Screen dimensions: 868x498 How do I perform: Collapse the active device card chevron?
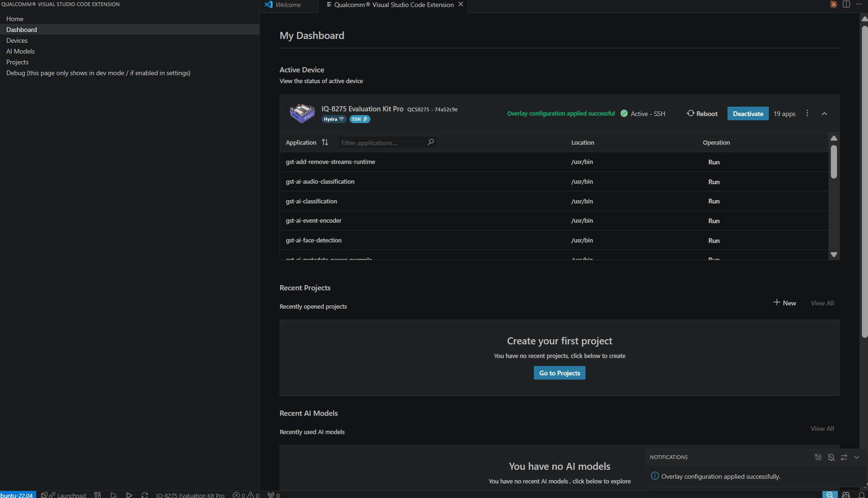824,114
